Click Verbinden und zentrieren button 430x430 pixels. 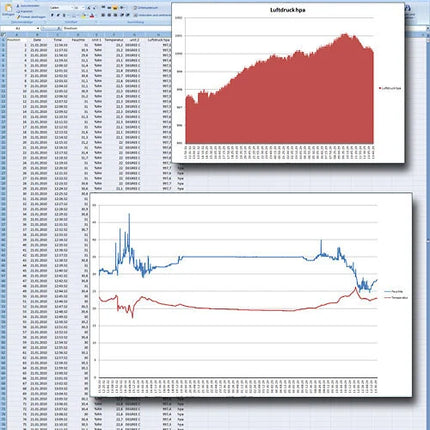[153, 15]
